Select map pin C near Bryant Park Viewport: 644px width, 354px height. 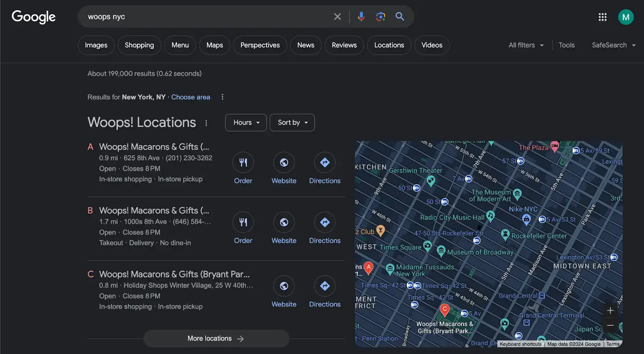pos(444,310)
